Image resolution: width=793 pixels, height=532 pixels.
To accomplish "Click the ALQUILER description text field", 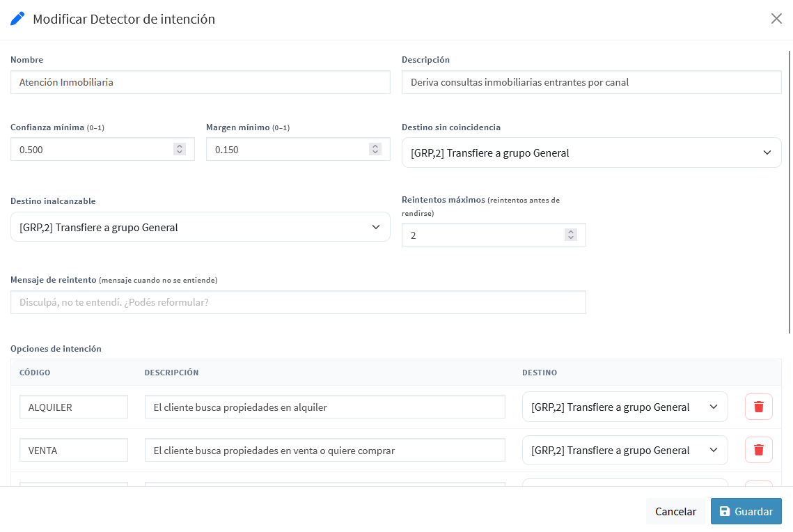I will click(x=324, y=407).
